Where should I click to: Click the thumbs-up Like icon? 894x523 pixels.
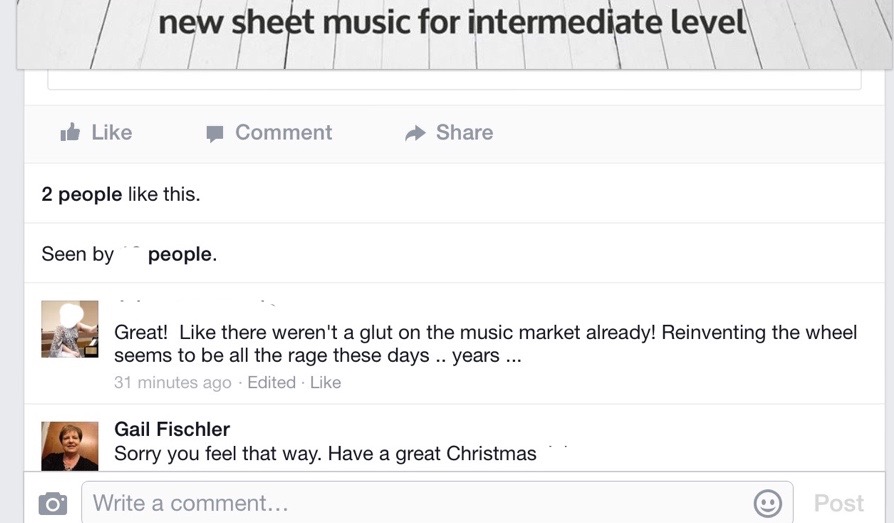[70, 132]
